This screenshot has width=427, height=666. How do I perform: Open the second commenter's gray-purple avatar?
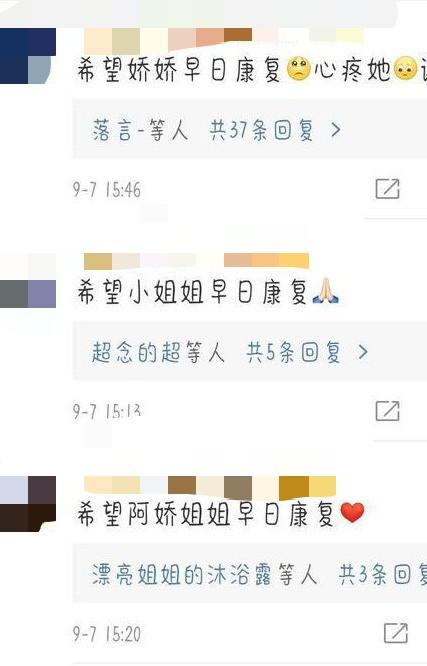(x=28, y=280)
